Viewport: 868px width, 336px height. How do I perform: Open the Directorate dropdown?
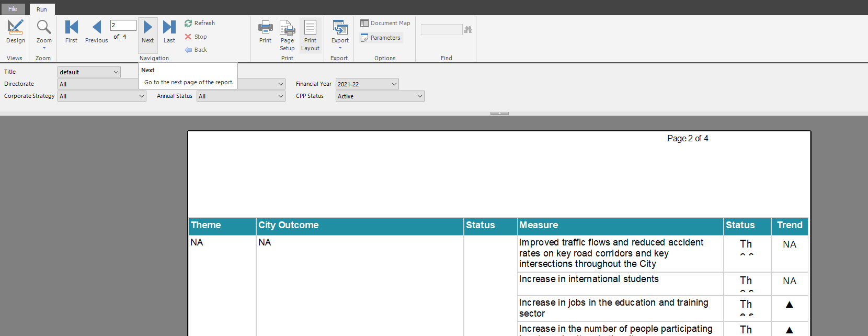pyautogui.click(x=98, y=84)
